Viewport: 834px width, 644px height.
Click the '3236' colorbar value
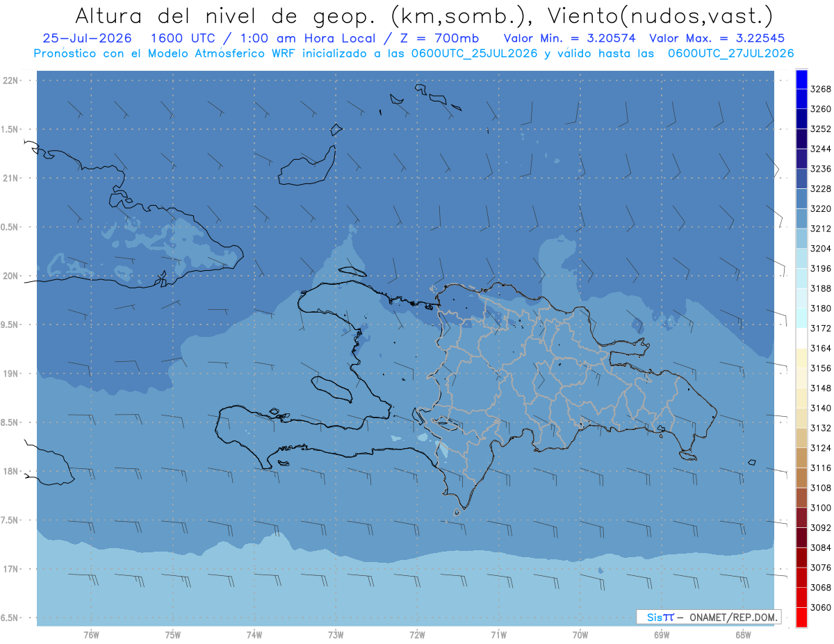point(821,169)
